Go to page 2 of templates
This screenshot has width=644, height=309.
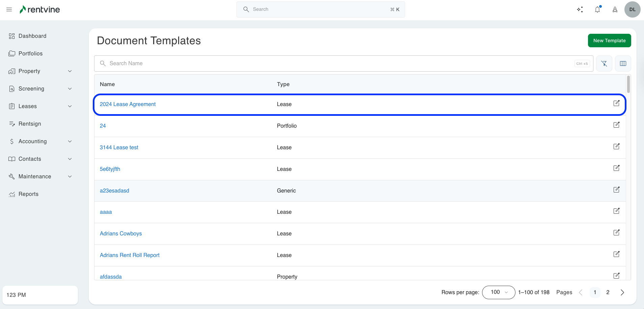pos(608,292)
